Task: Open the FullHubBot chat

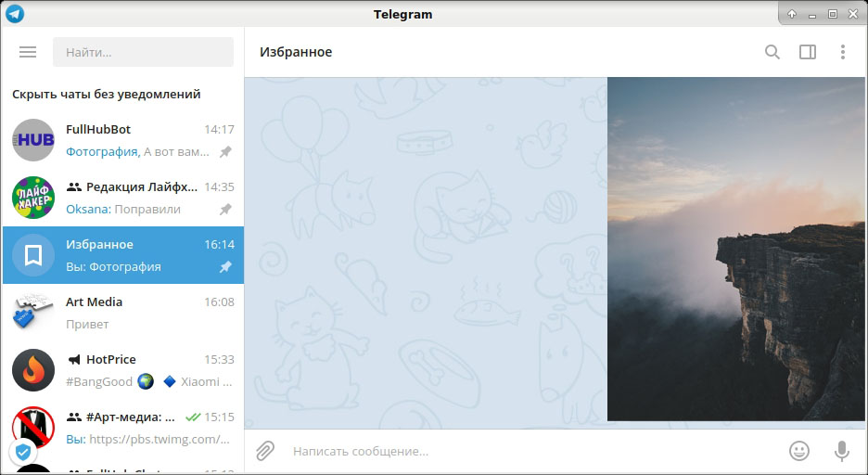Action: [123, 140]
